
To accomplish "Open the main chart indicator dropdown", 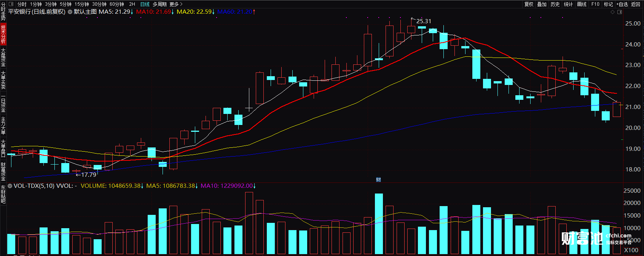I will point(70,12).
